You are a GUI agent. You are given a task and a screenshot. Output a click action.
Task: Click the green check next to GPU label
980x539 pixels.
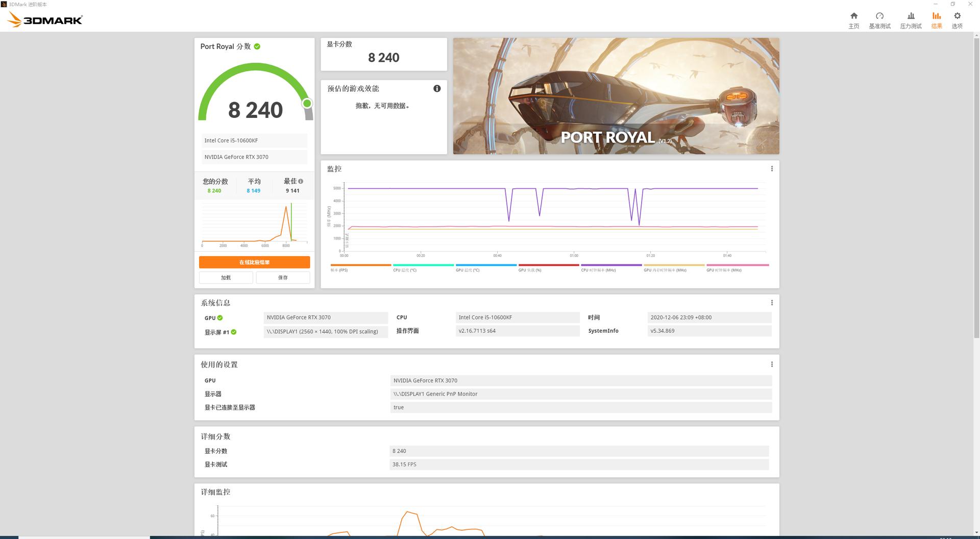[220, 317]
